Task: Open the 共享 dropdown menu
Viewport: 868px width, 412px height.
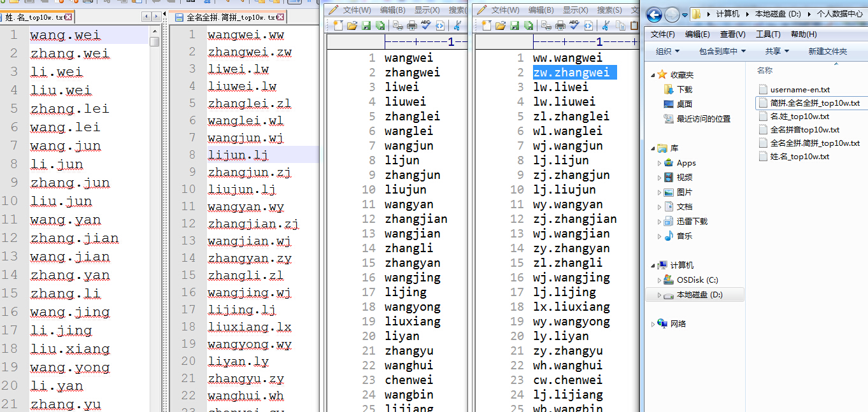Action: (x=777, y=51)
